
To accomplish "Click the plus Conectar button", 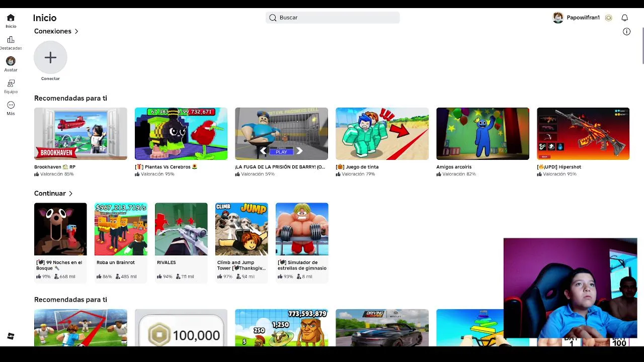I will pos(50,57).
